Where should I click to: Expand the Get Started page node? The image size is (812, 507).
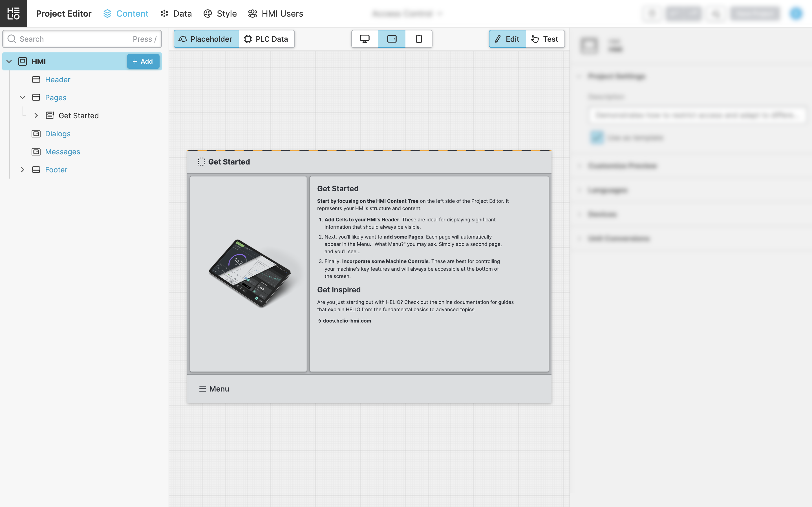pos(36,116)
